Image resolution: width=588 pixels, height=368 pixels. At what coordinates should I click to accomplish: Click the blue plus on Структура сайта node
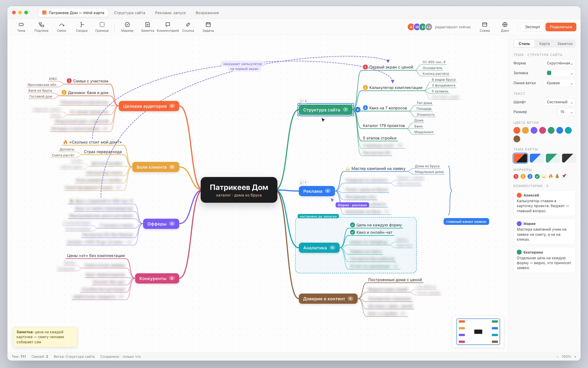pos(358,109)
